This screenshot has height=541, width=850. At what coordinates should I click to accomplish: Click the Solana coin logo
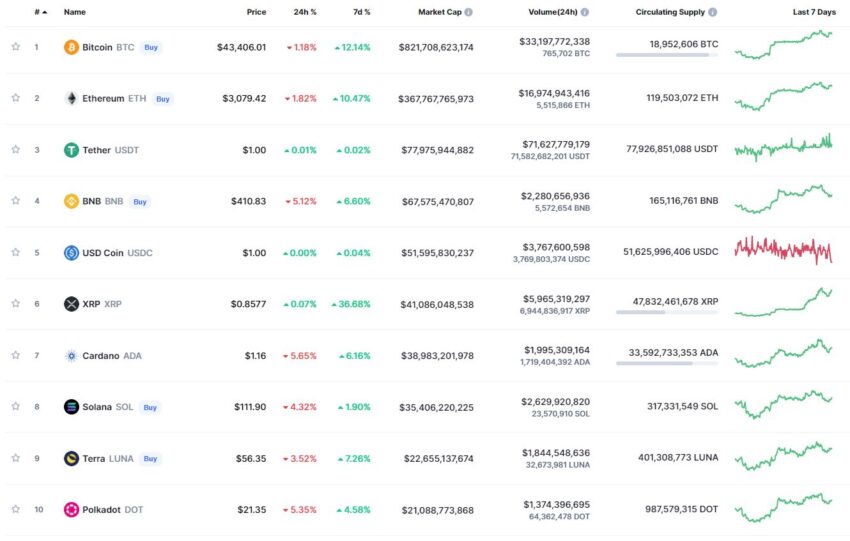click(x=71, y=407)
